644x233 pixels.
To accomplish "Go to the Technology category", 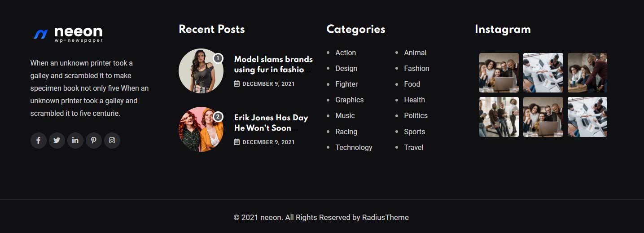I will pos(354,147).
